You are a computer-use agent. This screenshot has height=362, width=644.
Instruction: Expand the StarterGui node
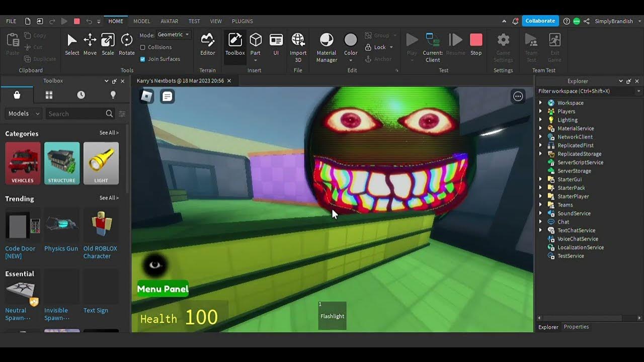click(x=541, y=179)
